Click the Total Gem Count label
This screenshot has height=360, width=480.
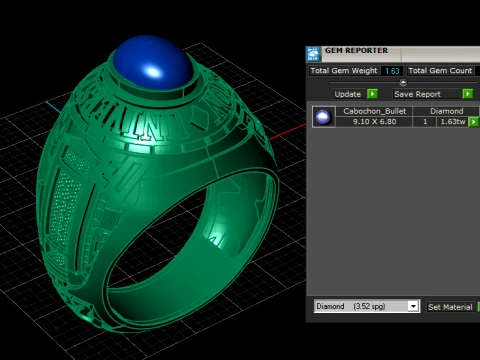tap(440, 71)
